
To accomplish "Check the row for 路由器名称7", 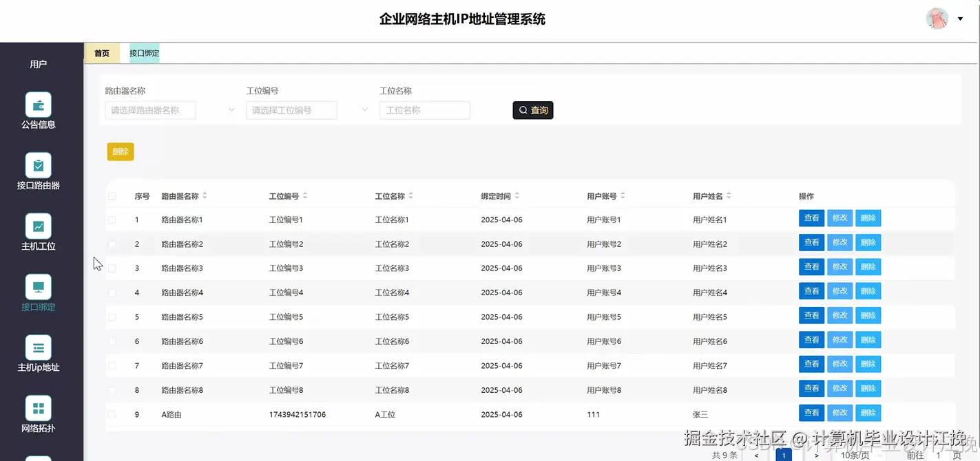I will coord(112,366).
